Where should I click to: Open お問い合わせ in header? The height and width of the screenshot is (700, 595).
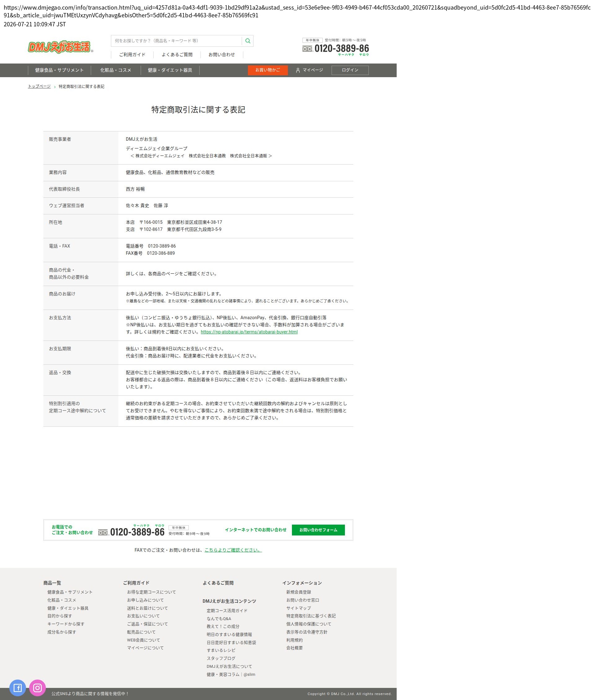pyautogui.click(x=222, y=55)
